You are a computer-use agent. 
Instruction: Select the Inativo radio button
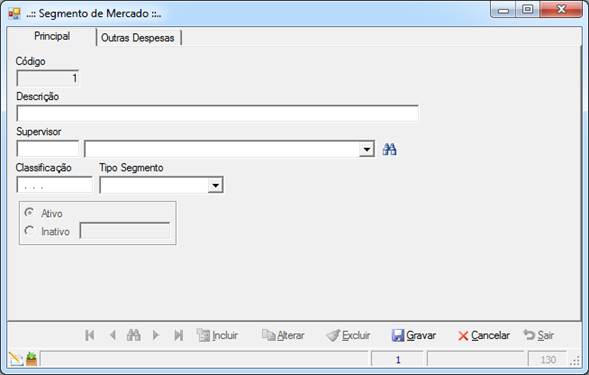[x=29, y=230]
